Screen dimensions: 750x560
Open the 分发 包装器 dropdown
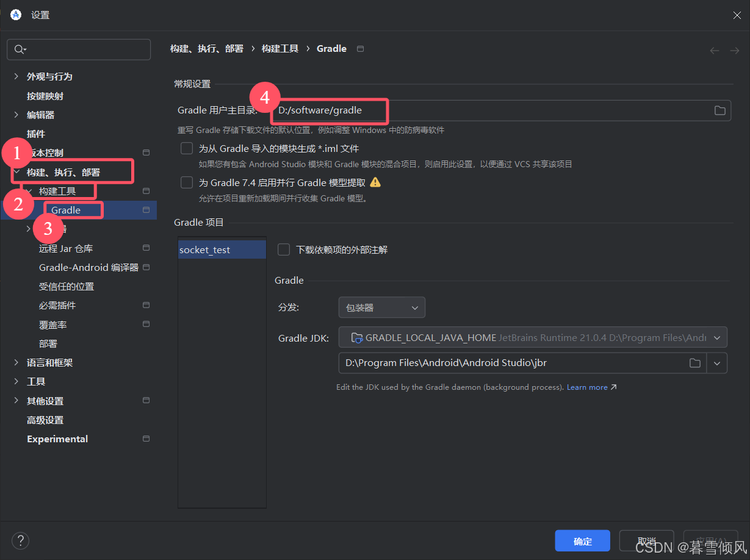pos(382,307)
